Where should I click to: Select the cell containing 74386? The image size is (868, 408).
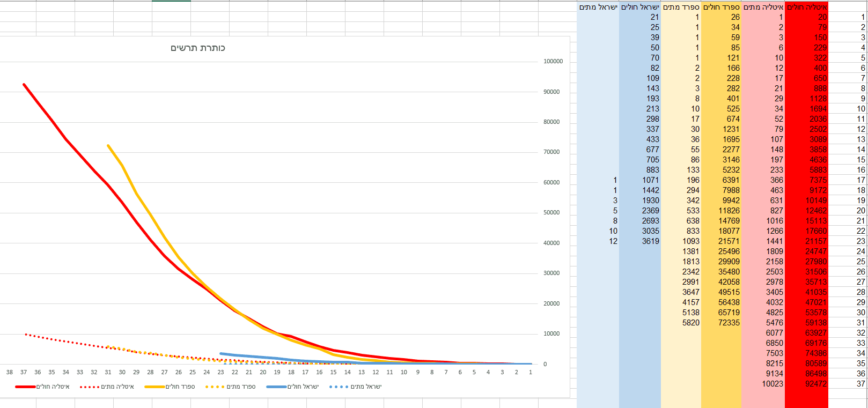806,353
